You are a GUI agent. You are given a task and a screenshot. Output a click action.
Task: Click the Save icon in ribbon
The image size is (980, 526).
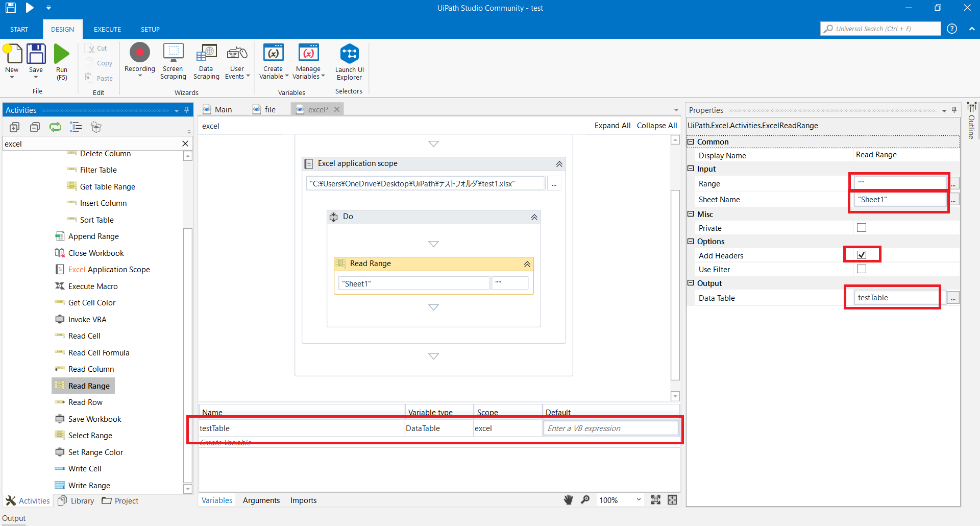36,54
